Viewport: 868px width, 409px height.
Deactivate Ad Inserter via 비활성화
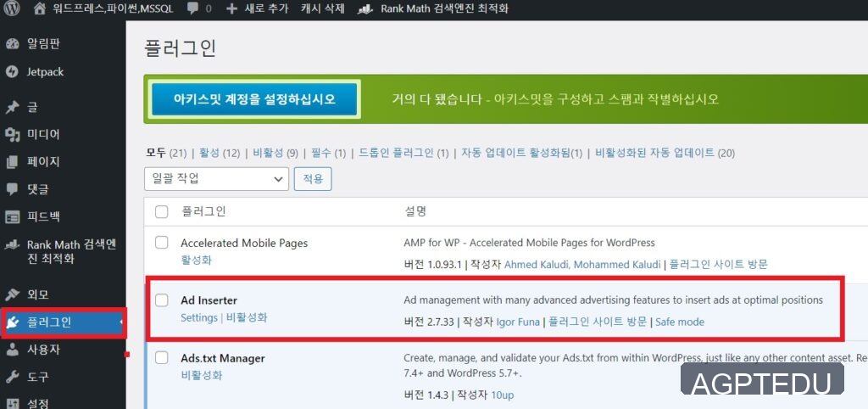click(x=247, y=318)
